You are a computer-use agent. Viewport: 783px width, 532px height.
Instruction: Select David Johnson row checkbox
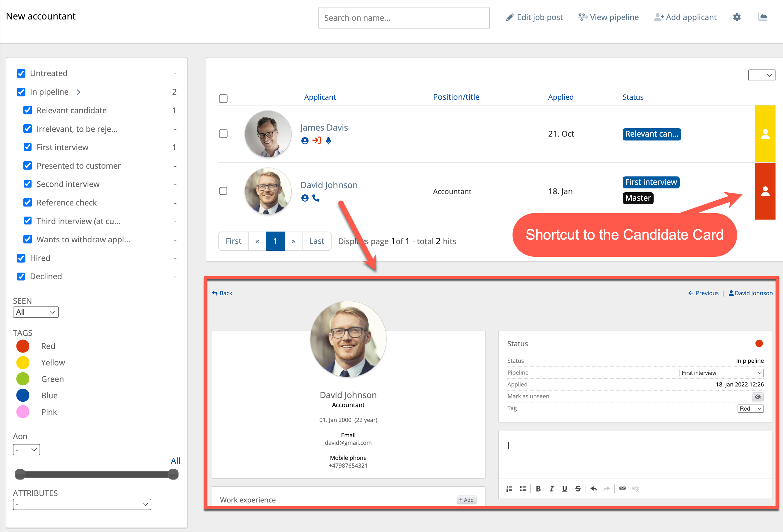[x=223, y=191]
